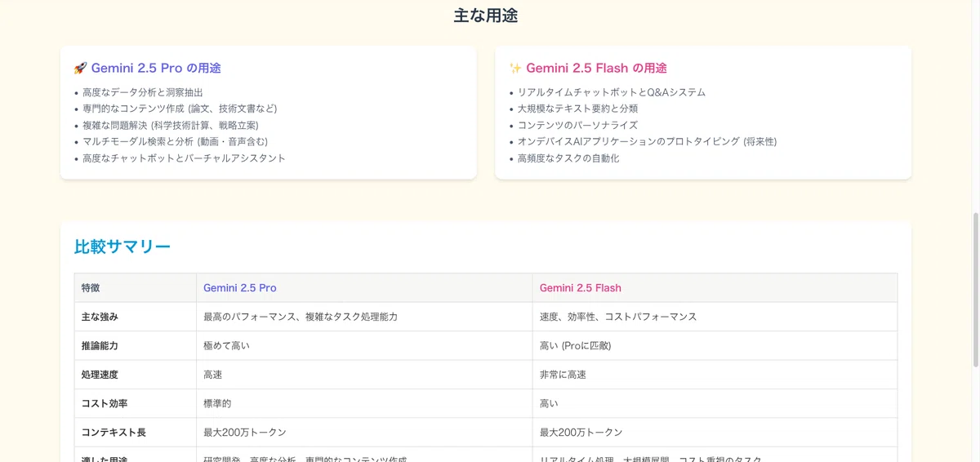980x462 pixels.
Task: Click the bullet 専門的なコンテンツ作成 (論文、技術文書など)
Action: 180,109
